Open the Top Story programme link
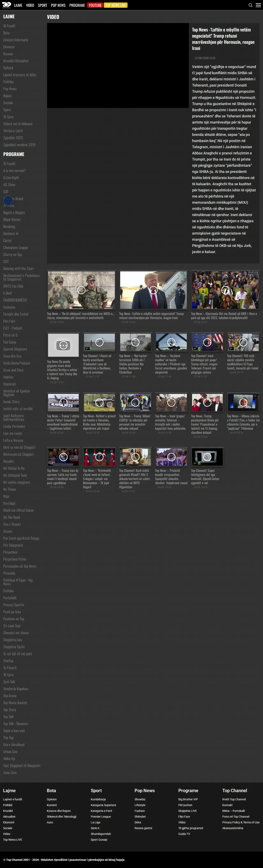263x868 pixels. [x=10, y=710]
